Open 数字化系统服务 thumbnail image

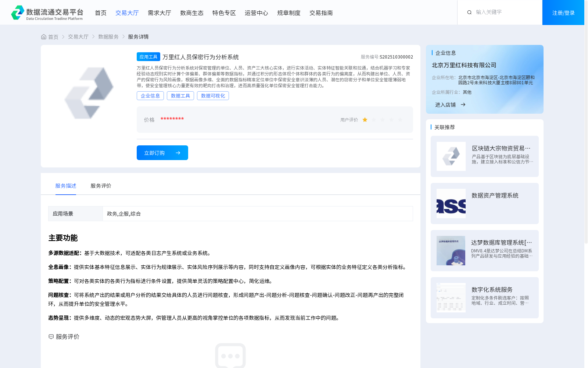pyautogui.click(x=451, y=298)
